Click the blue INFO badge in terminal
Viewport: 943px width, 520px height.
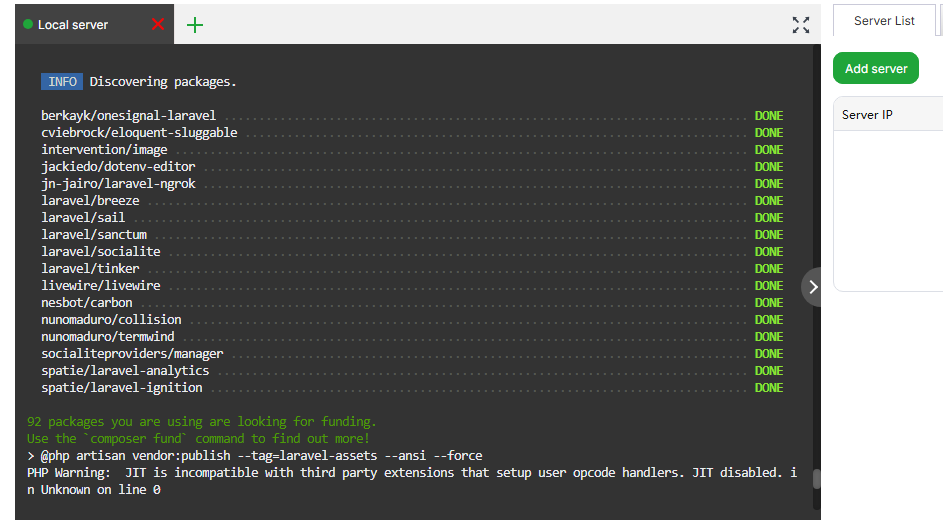pyautogui.click(x=62, y=82)
